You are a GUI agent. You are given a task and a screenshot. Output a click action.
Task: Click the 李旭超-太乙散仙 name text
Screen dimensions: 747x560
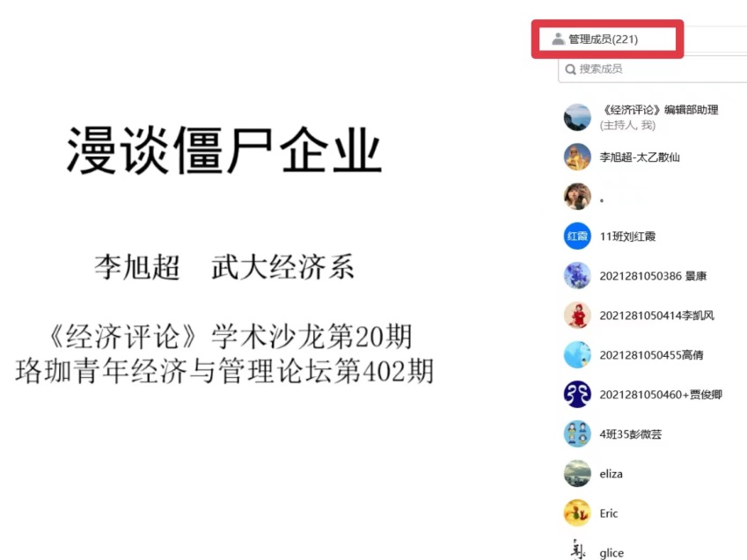tap(640, 157)
